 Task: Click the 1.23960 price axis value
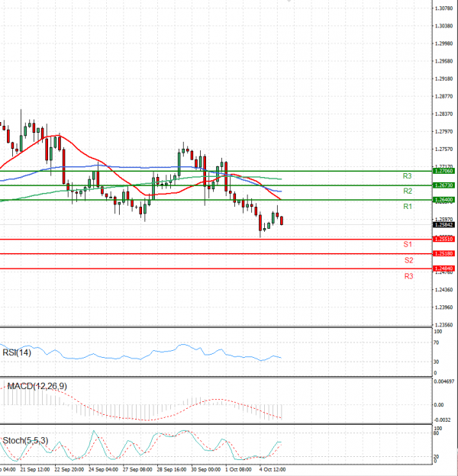tap(443, 307)
